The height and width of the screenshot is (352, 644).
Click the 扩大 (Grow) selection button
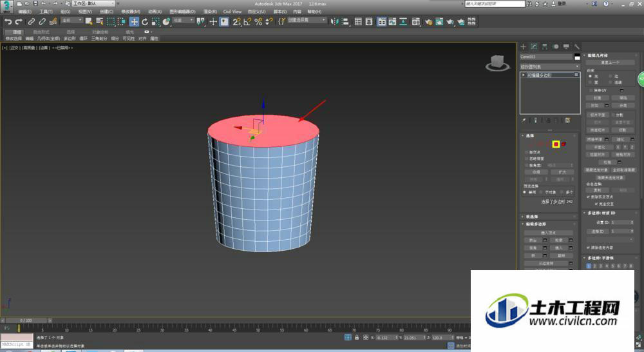coord(562,172)
